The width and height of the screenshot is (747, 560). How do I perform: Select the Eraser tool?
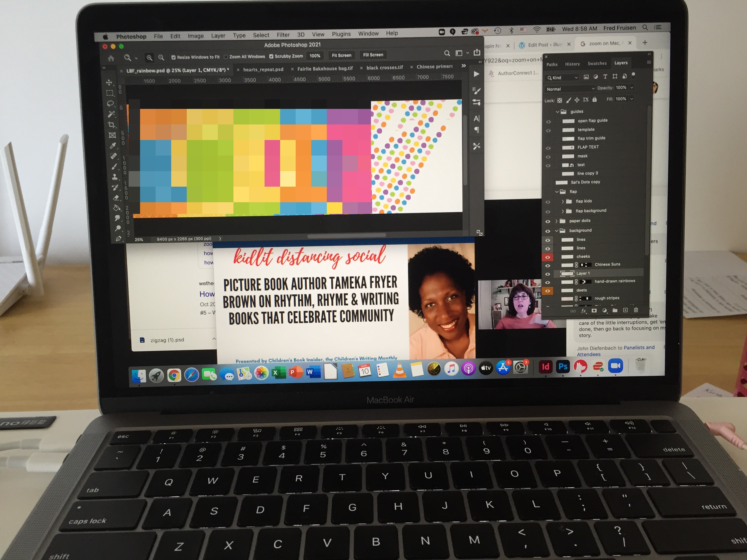(x=116, y=198)
